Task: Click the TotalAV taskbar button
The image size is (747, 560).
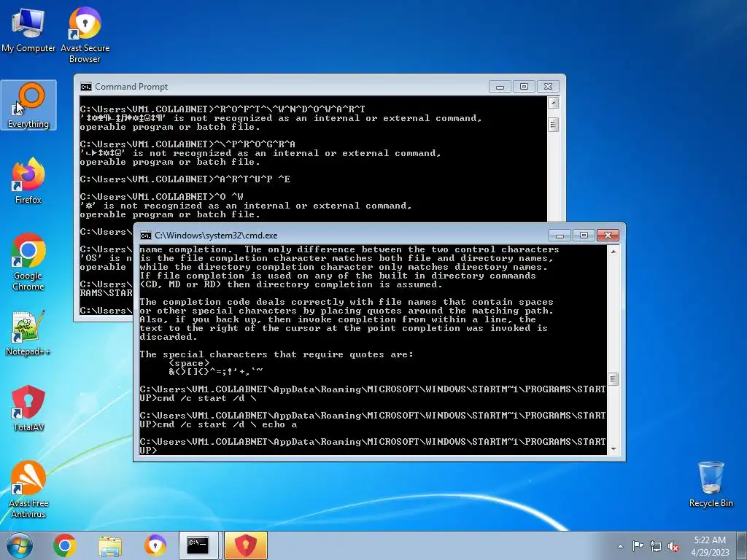Action: pos(246,545)
